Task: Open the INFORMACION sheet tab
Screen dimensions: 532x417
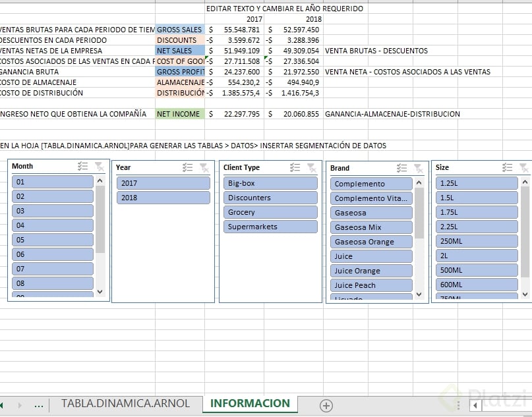Action: (250, 403)
